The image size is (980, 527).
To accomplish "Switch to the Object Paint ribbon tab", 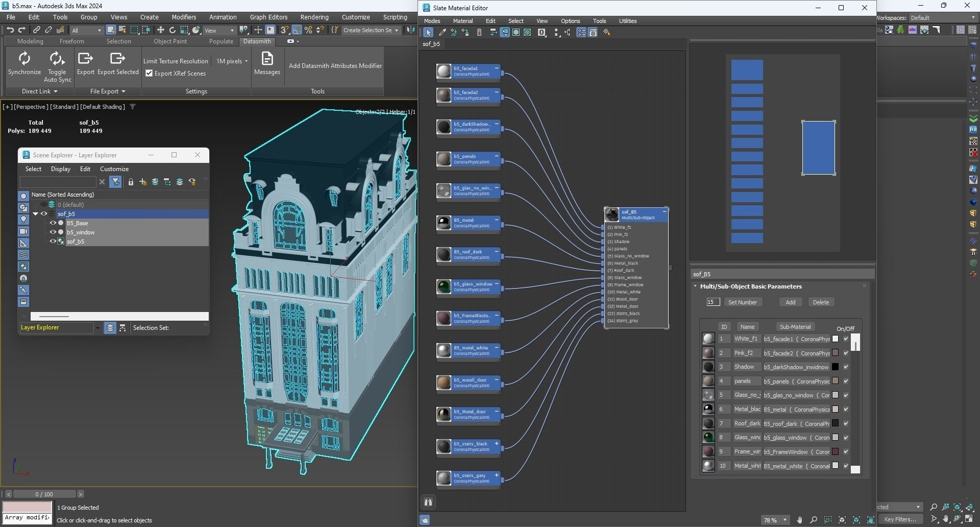I will click(x=170, y=41).
